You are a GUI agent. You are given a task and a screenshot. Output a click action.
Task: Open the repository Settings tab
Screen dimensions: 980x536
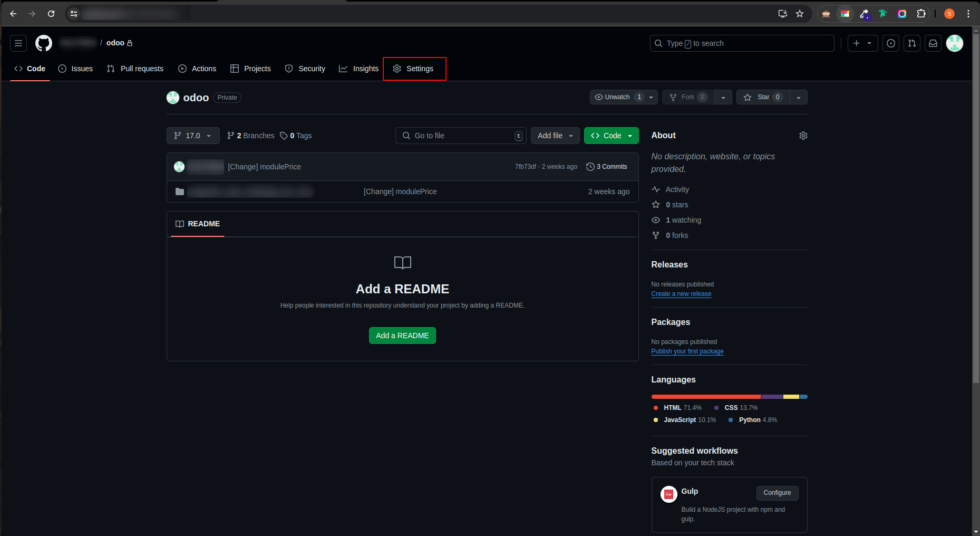click(x=413, y=69)
